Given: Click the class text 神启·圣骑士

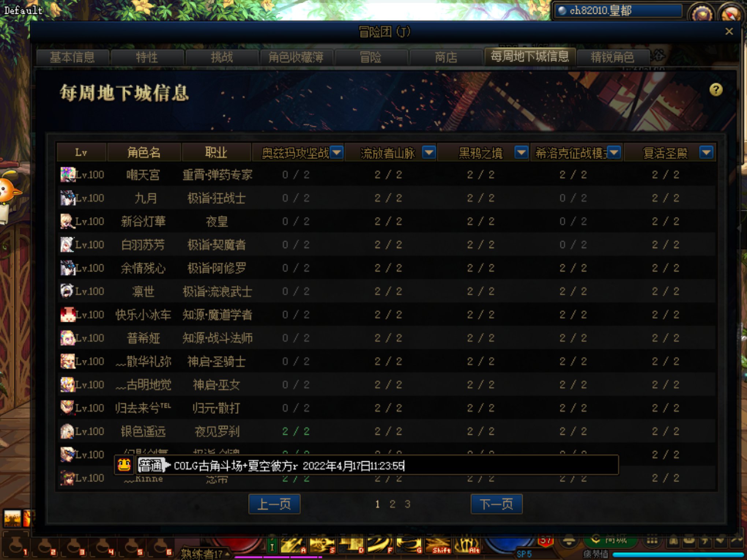Looking at the screenshot, I should (216, 362).
